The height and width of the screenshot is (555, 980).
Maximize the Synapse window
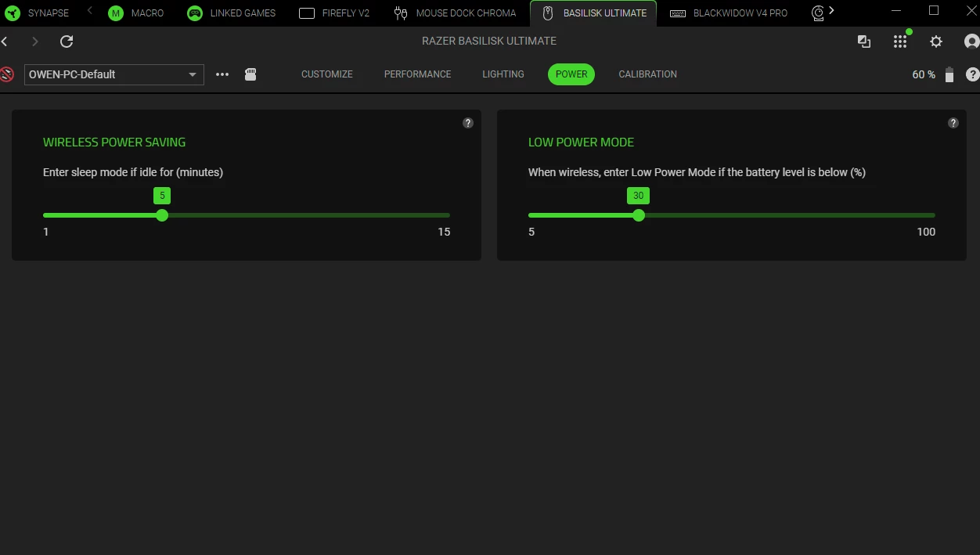point(934,10)
